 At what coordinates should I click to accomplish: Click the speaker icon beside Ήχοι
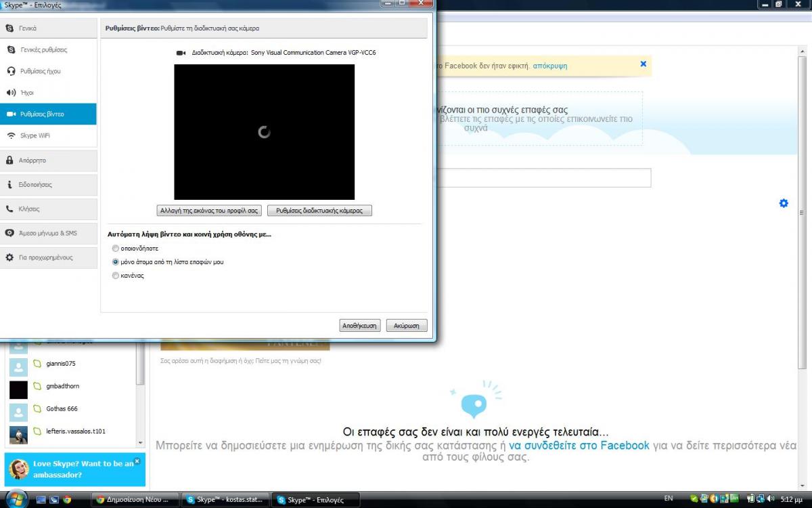coord(11,92)
